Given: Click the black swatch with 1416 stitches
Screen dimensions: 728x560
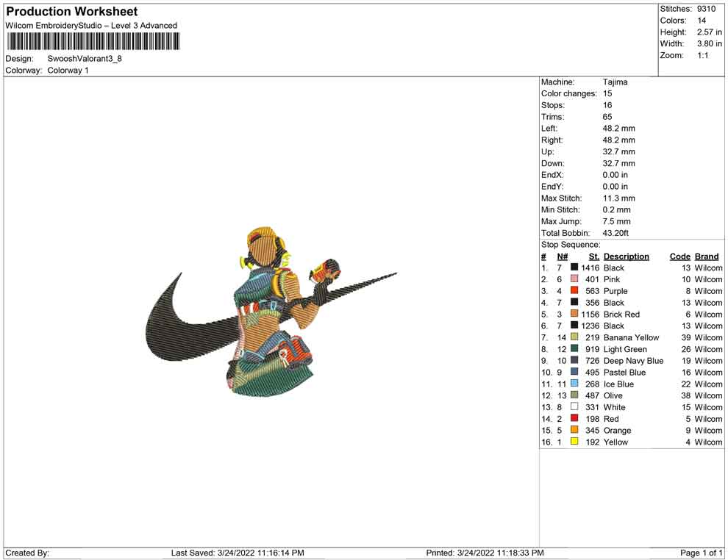Looking at the screenshot, I should click(x=574, y=268).
